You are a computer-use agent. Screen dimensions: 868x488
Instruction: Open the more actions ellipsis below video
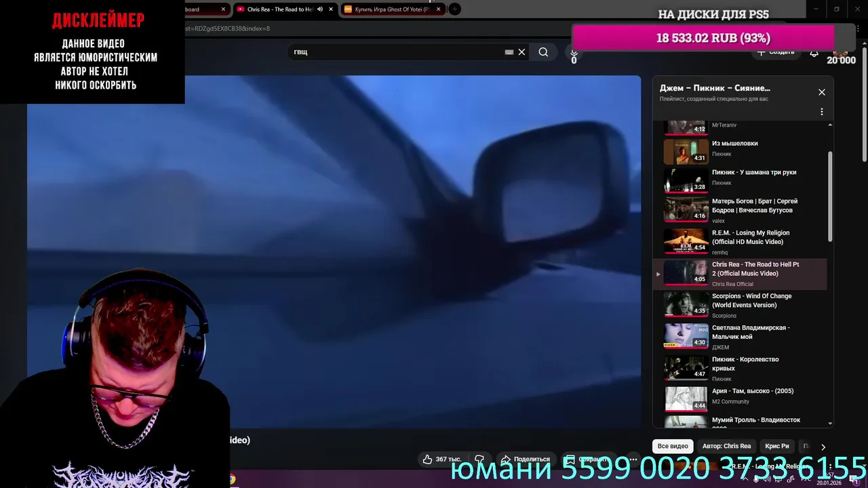click(x=633, y=459)
